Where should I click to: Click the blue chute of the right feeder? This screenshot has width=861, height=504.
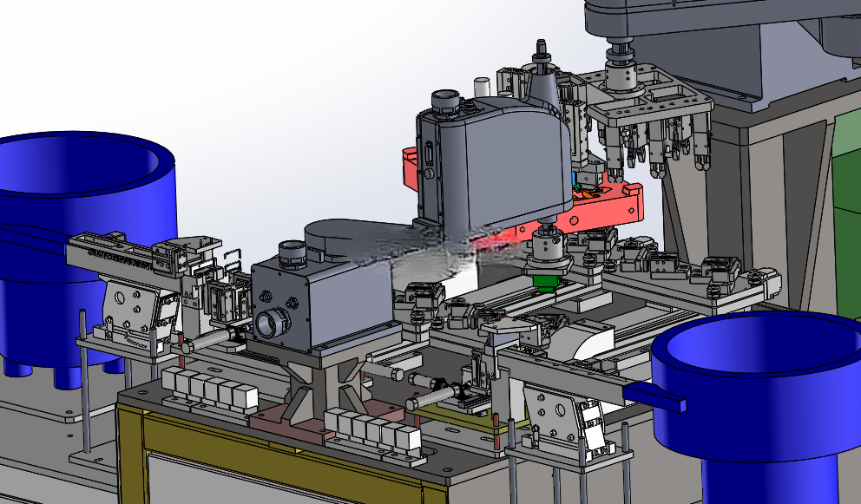point(654,396)
